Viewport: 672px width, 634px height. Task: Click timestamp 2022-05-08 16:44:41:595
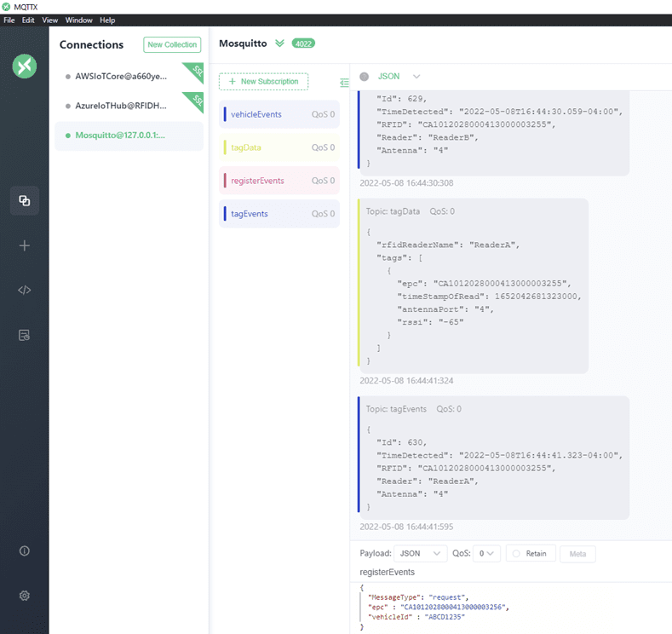coord(406,527)
